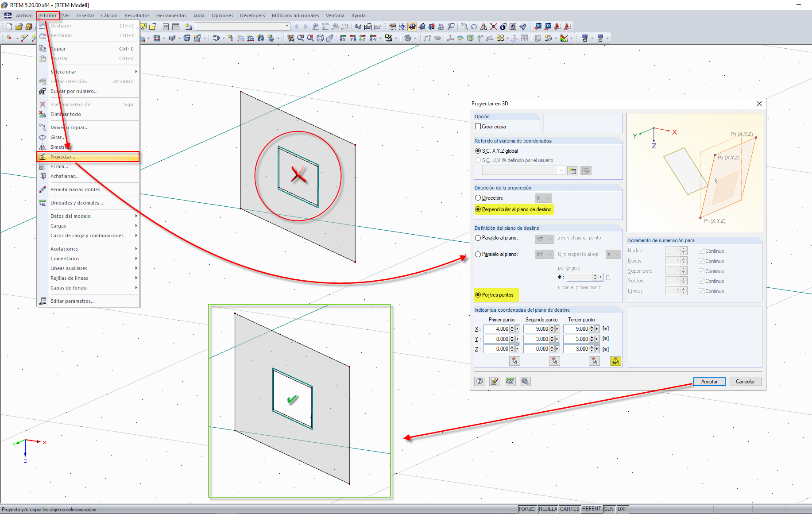Click the magnifier preview icon in dialog
The width and height of the screenshot is (812, 514).
[x=525, y=381]
